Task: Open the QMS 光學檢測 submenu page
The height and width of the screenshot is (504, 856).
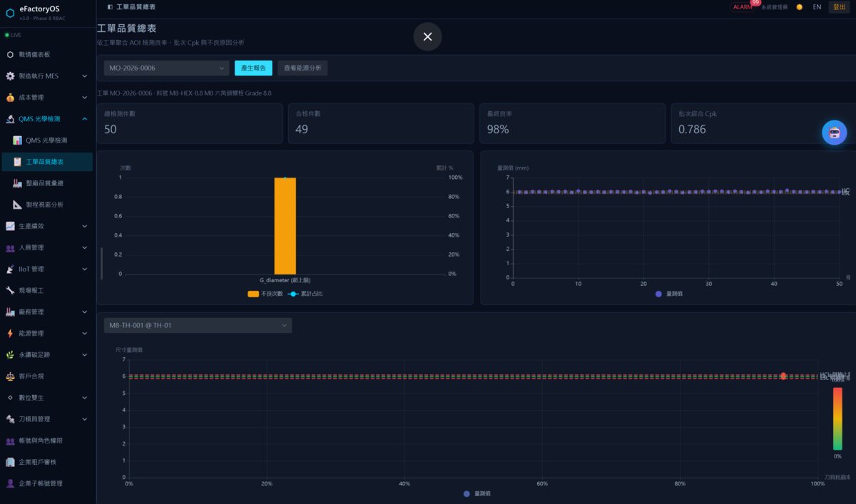Action: [x=47, y=140]
